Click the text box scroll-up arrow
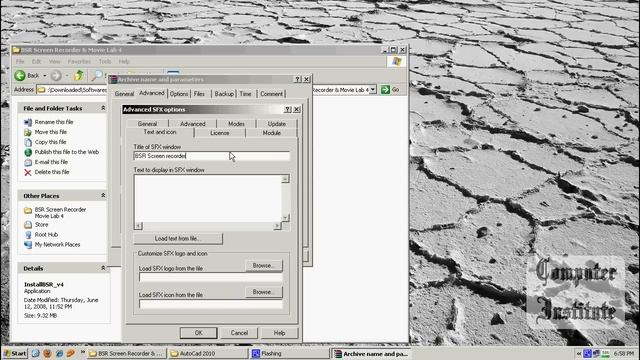 285,179
